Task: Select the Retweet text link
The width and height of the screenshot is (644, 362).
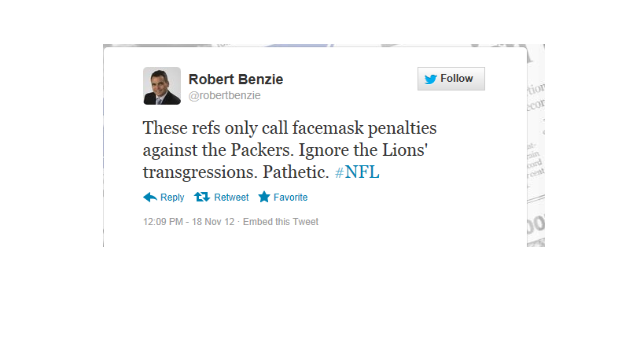Action: click(231, 198)
